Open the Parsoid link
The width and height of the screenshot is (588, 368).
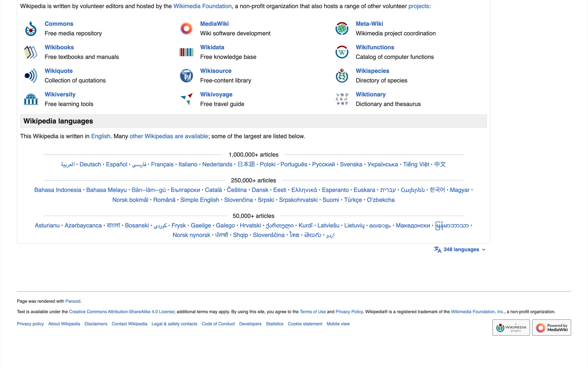[x=73, y=301]
